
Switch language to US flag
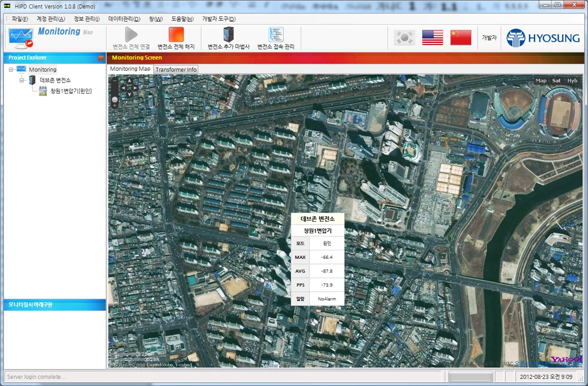pyautogui.click(x=433, y=38)
